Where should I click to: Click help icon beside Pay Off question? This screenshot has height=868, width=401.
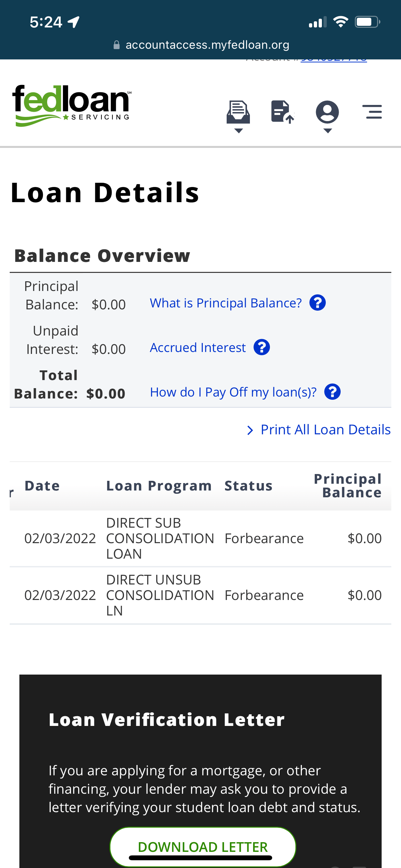click(x=332, y=392)
